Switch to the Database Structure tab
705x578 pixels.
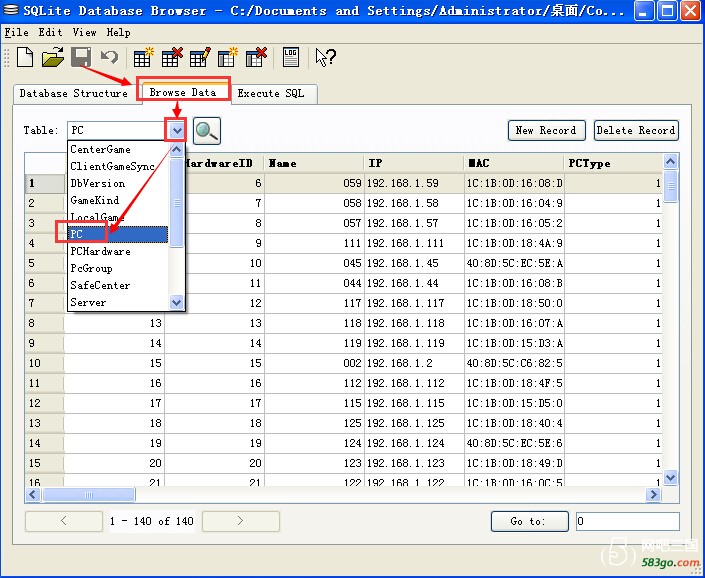(x=74, y=93)
